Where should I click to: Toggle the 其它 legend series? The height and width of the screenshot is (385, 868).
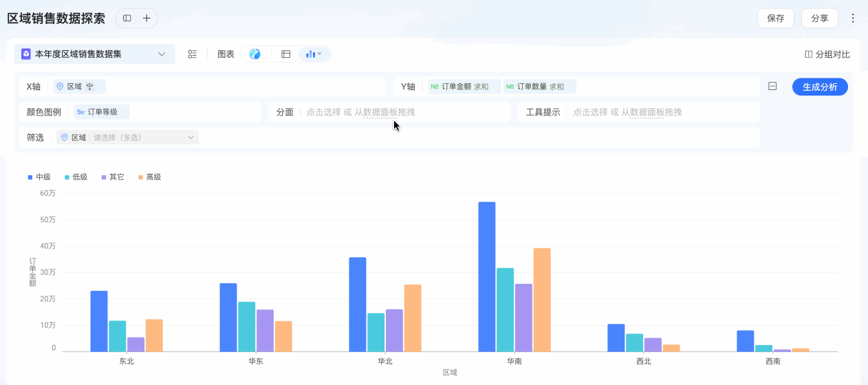pos(112,177)
